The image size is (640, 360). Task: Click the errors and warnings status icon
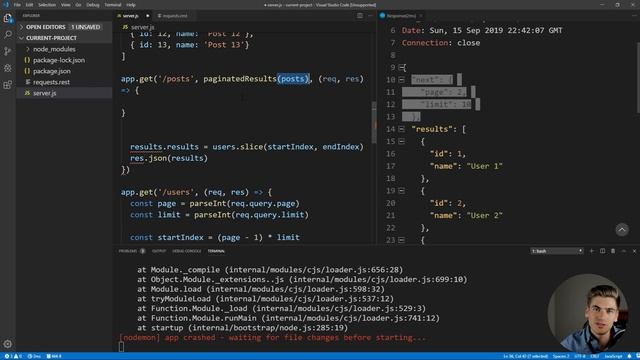[x=13, y=356]
